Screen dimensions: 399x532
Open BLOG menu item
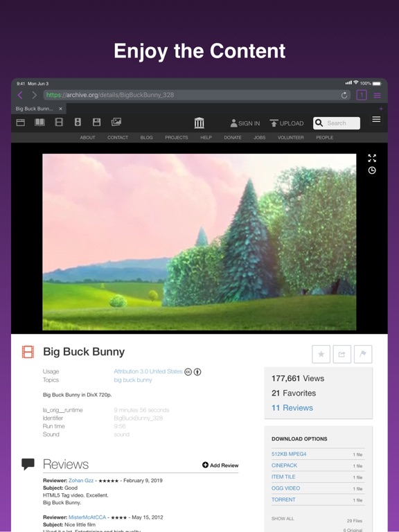(147, 137)
